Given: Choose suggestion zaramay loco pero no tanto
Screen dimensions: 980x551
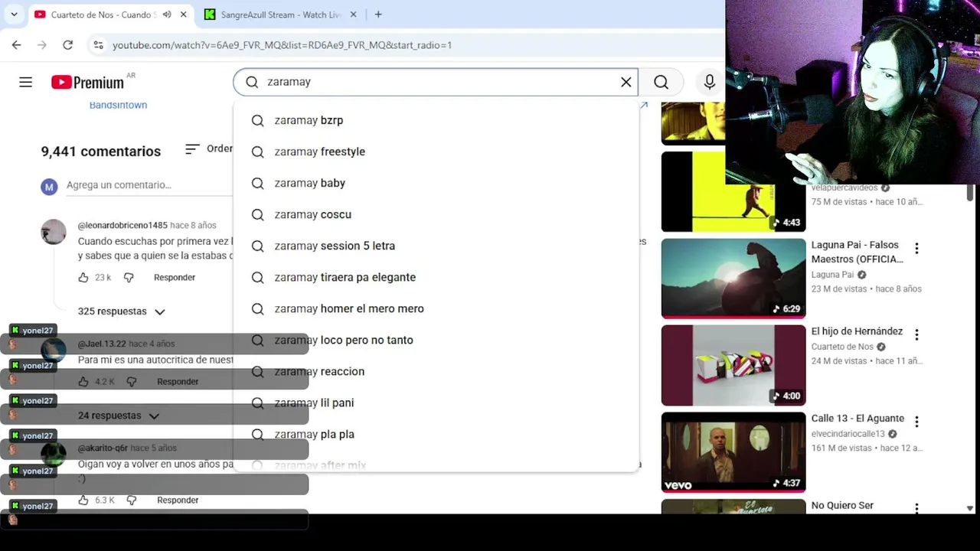Looking at the screenshot, I should click(x=436, y=340).
